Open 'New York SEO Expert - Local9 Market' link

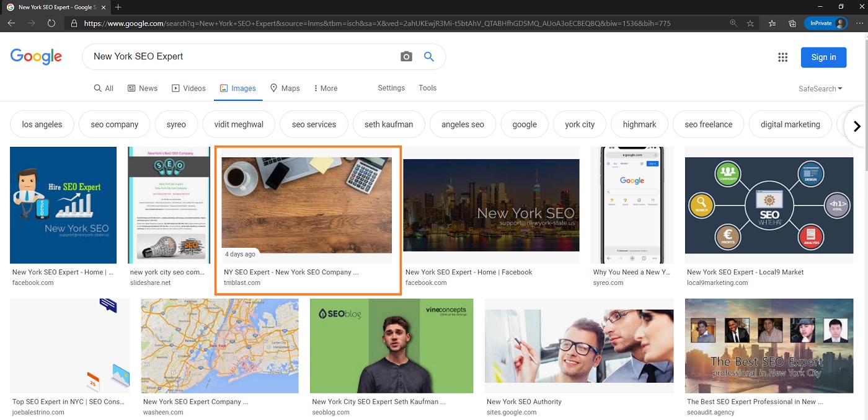745,272
